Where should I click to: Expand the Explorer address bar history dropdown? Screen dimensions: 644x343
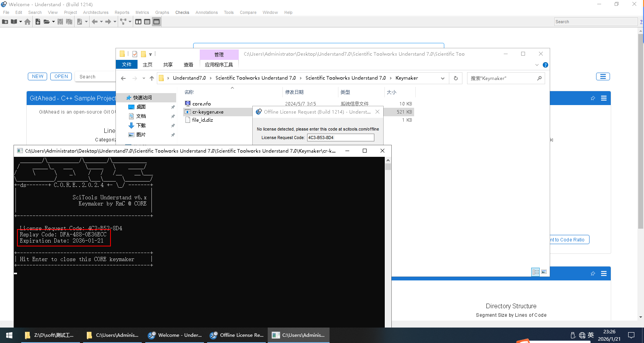(x=443, y=78)
